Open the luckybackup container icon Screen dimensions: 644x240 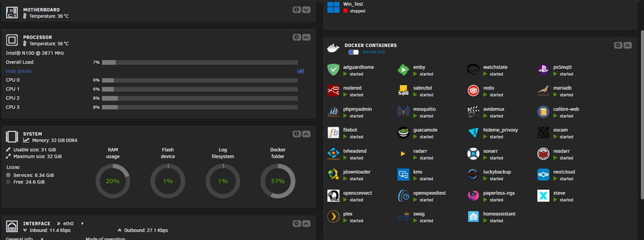point(473,175)
